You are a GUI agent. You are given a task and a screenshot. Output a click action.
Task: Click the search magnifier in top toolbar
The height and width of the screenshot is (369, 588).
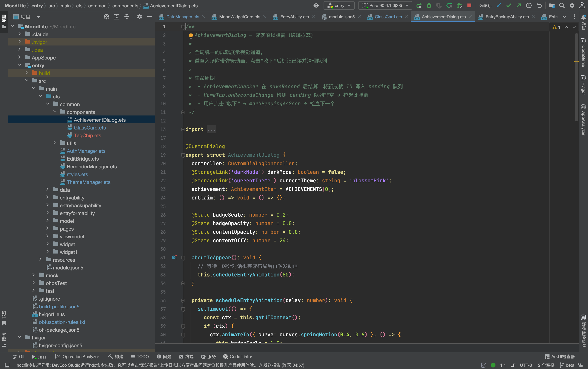562,6
